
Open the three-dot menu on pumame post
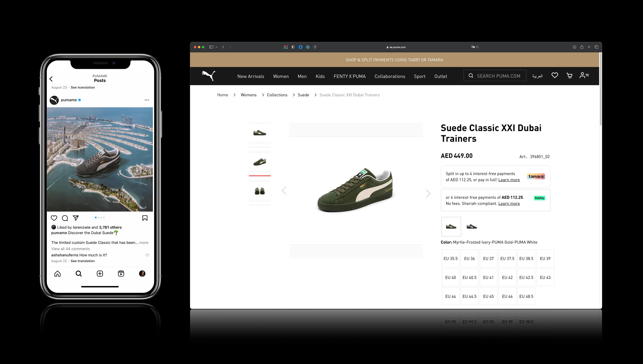147,100
